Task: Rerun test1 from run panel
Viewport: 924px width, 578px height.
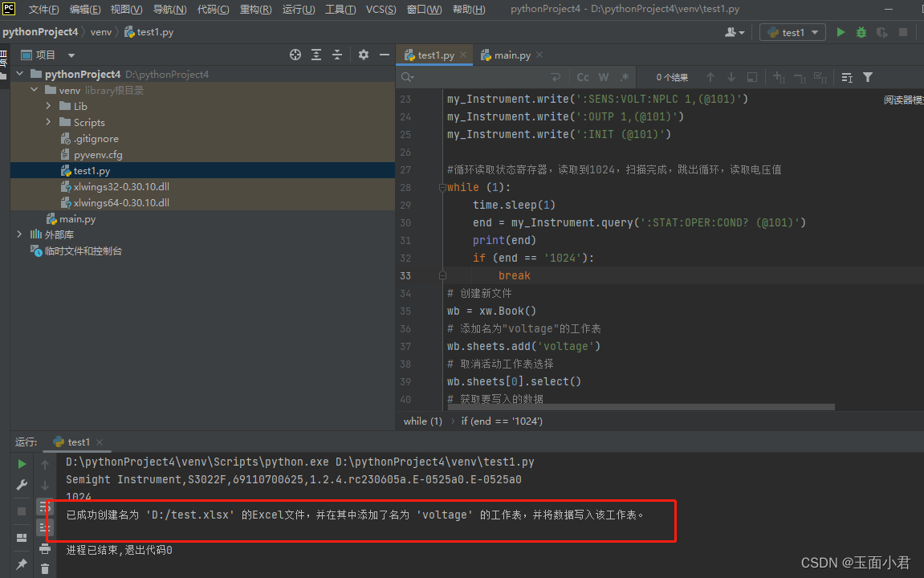Action: (x=22, y=464)
